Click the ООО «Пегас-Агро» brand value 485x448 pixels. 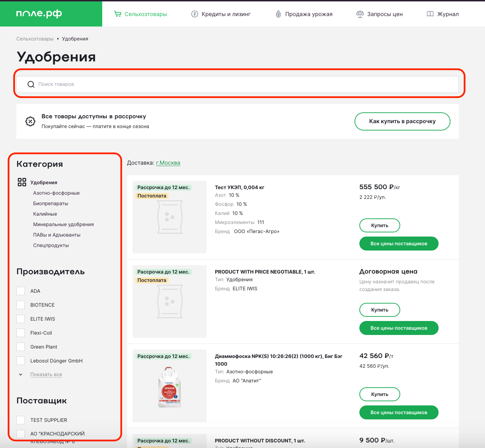pyautogui.click(x=257, y=231)
